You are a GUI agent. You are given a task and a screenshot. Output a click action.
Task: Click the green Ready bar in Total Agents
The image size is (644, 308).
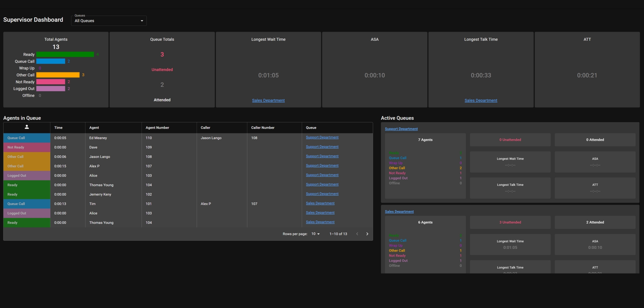[65, 54]
